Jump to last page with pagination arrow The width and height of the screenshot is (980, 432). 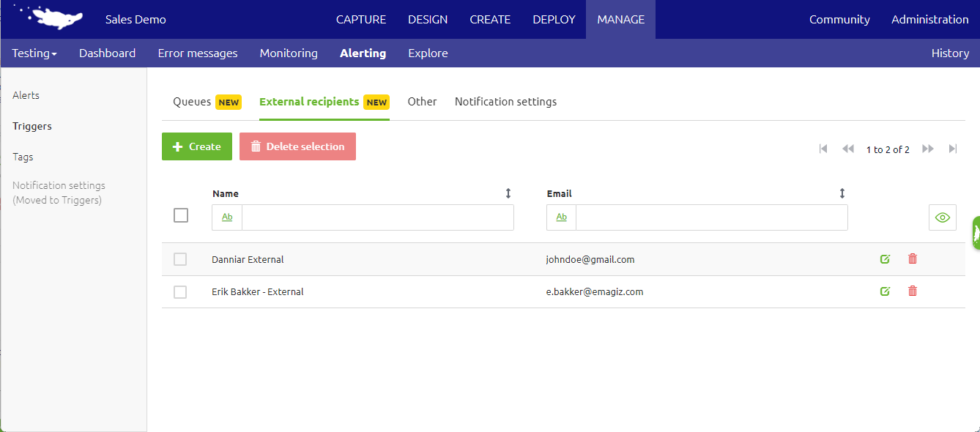pos(953,149)
